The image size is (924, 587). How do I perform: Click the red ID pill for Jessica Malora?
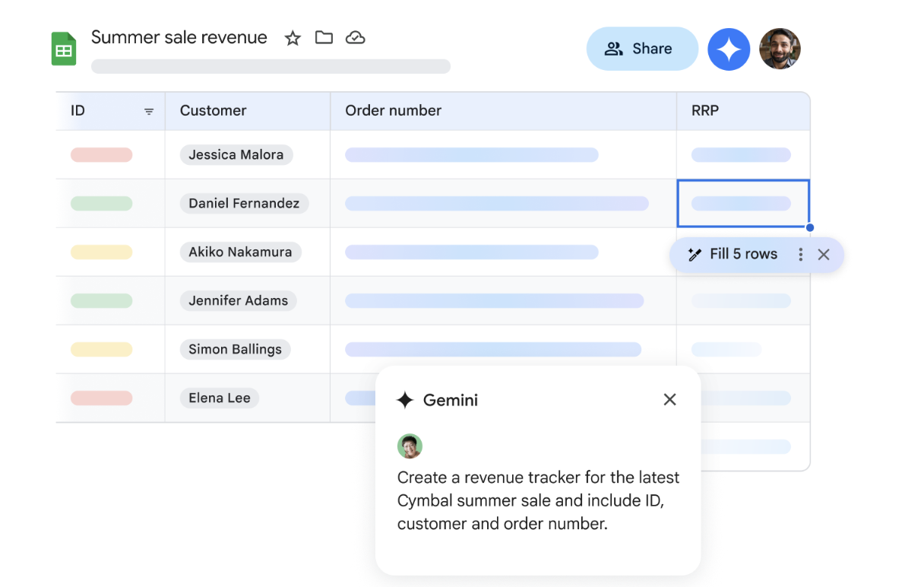click(x=101, y=155)
